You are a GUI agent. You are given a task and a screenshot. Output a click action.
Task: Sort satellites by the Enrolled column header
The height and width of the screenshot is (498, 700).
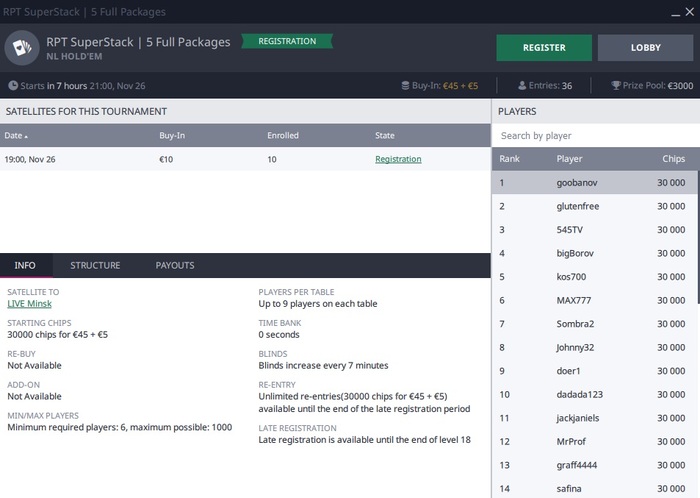pyautogui.click(x=283, y=136)
